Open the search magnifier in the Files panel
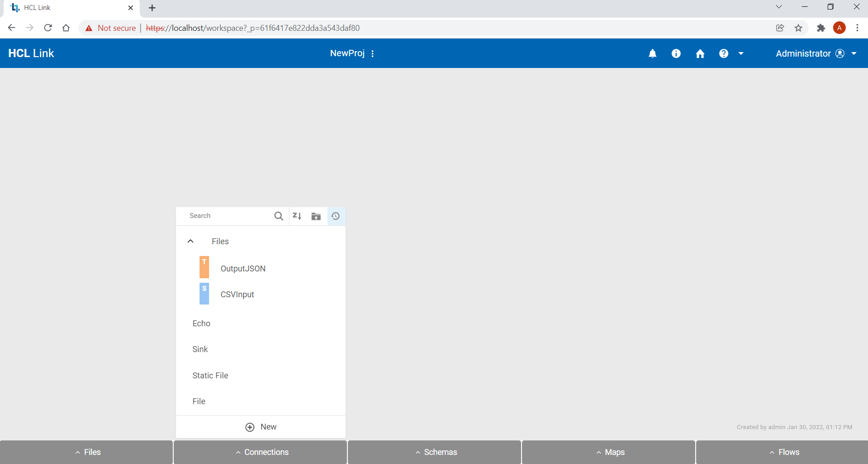868x464 pixels. [278, 216]
